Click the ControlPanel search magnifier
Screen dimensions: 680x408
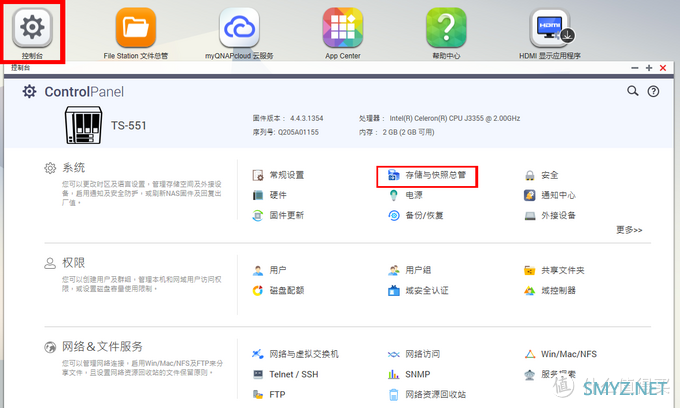633,91
